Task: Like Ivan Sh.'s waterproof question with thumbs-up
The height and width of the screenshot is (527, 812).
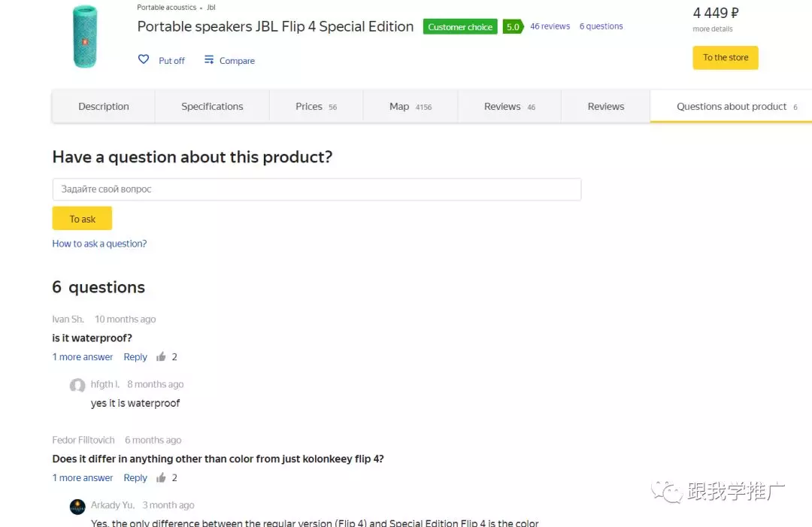Action: pyautogui.click(x=161, y=357)
